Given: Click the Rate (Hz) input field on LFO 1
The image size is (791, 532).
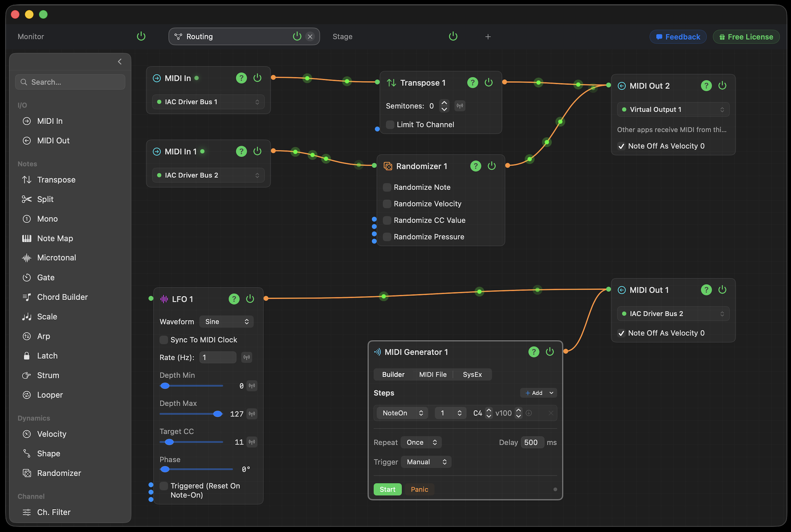Looking at the screenshot, I should [218, 357].
